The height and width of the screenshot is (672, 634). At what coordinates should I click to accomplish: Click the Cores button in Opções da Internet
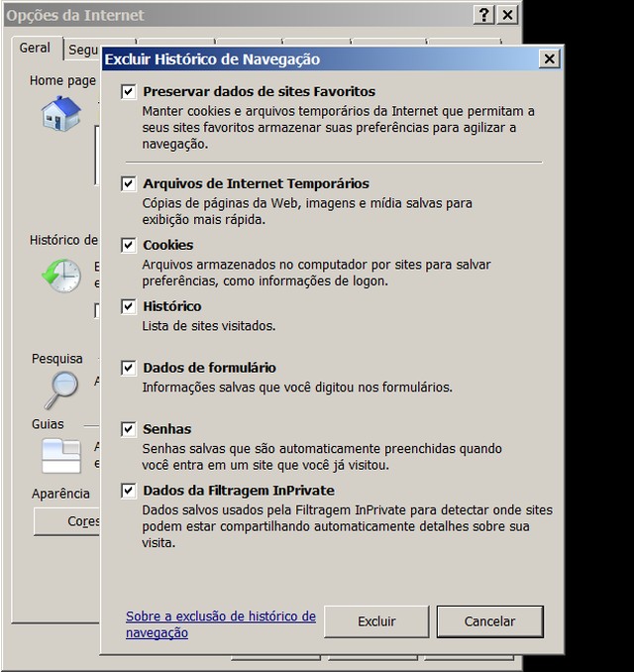point(67,521)
